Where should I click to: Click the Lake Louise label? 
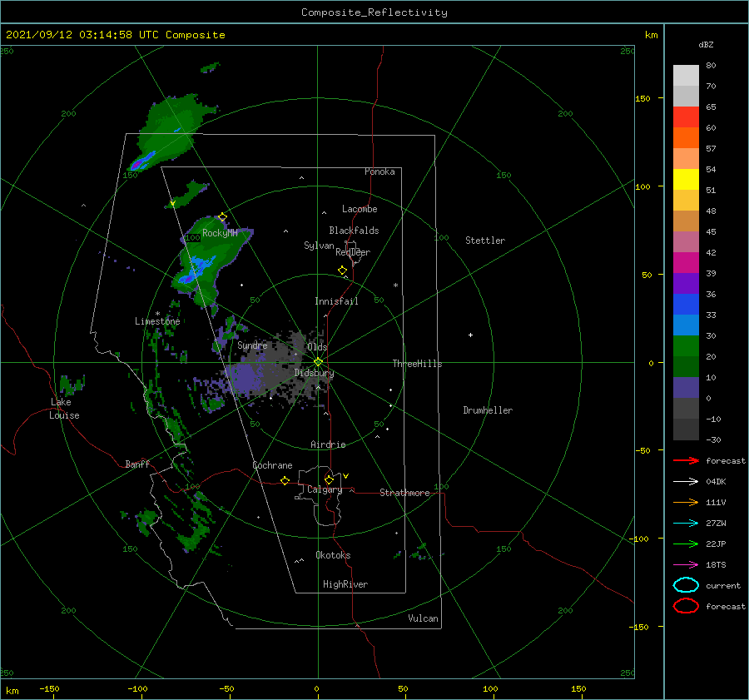click(x=64, y=409)
